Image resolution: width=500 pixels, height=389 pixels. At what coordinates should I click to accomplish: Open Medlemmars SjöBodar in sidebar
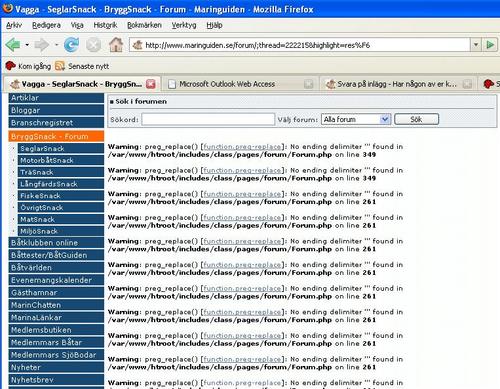click(x=56, y=355)
